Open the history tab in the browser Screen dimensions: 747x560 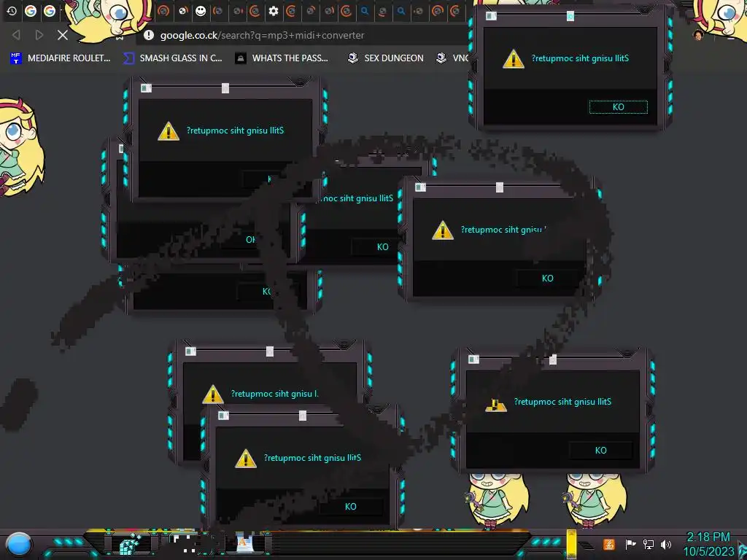[12, 11]
